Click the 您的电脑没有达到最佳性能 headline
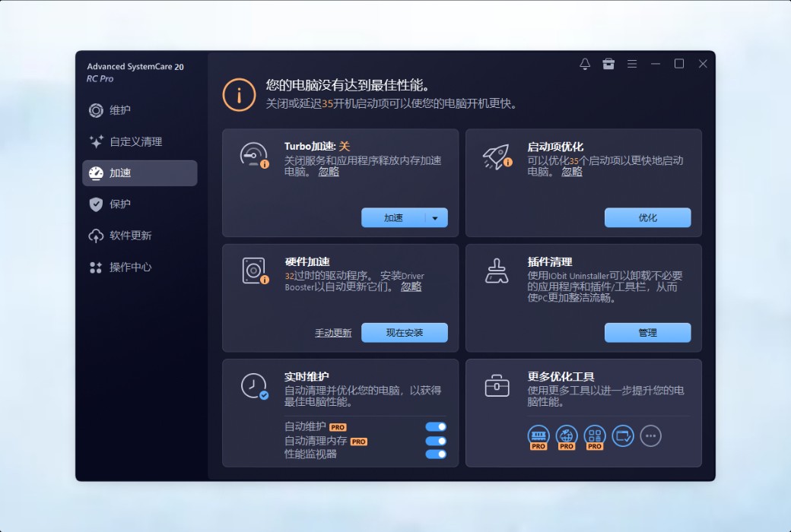This screenshot has width=791, height=532. (348, 85)
